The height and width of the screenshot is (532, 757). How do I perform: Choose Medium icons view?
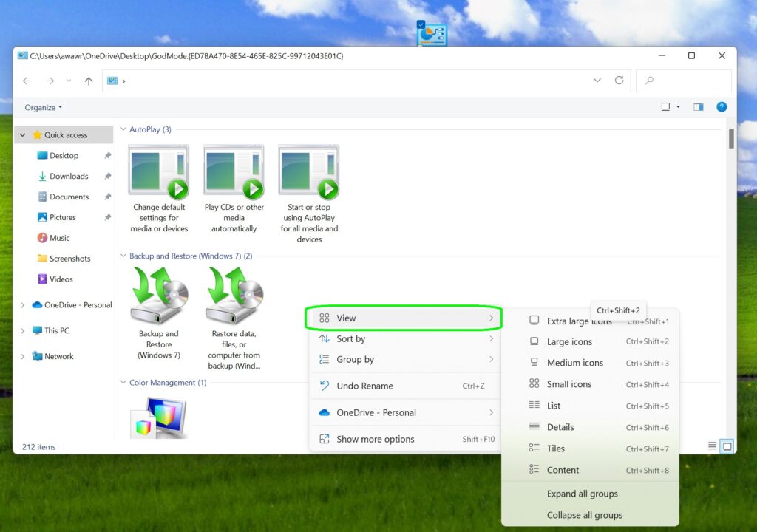590,363
